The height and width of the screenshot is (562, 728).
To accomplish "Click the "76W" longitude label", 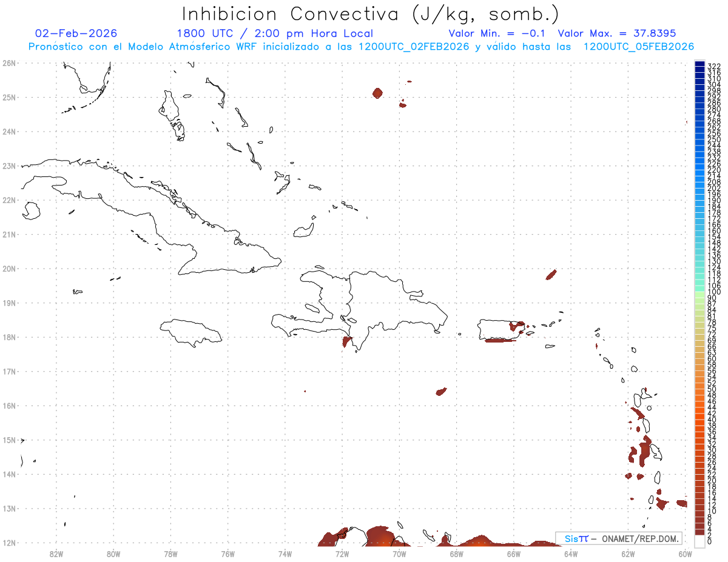I will pyautogui.click(x=228, y=554).
